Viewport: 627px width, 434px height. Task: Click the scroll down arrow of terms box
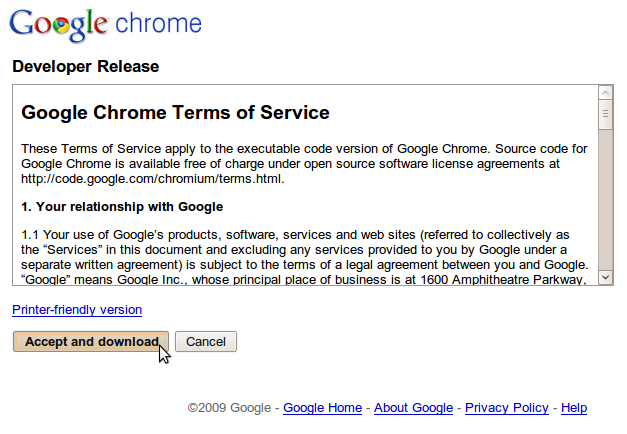coord(605,277)
